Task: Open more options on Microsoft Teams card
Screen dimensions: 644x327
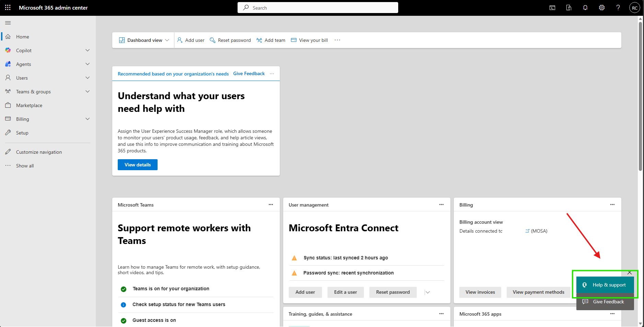Action: coord(271,205)
